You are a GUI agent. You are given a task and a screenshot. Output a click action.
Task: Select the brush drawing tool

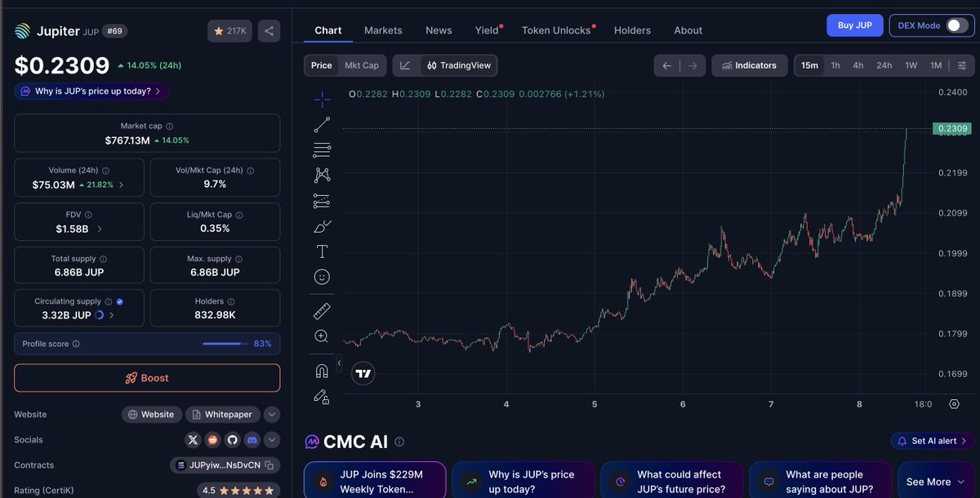(x=322, y=226)
